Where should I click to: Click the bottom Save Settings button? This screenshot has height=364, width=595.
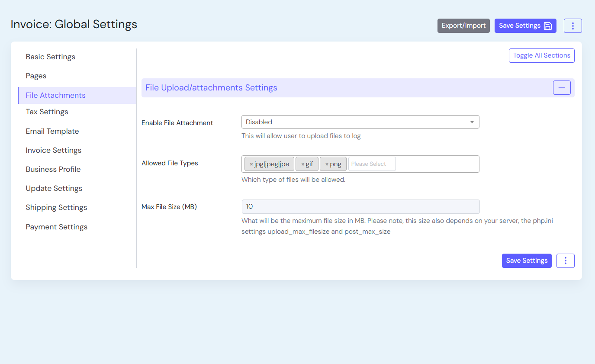coord(526,261)
